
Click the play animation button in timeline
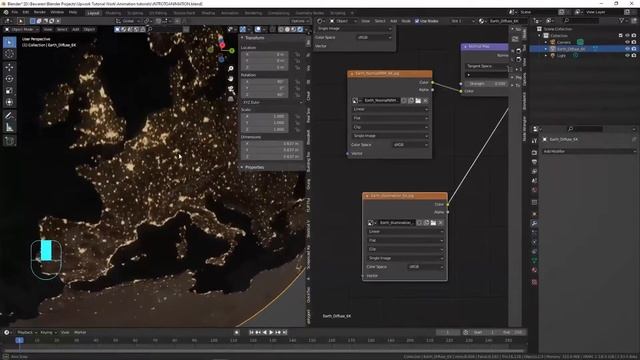[x=271, y=333]
